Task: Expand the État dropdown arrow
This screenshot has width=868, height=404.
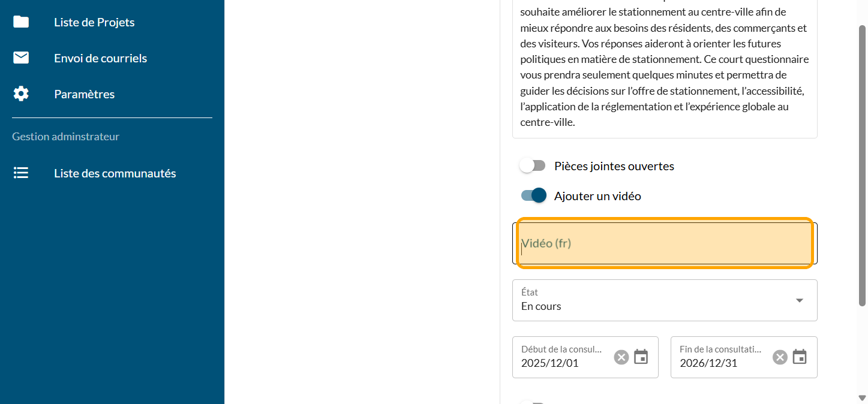Action: point(799,300)
